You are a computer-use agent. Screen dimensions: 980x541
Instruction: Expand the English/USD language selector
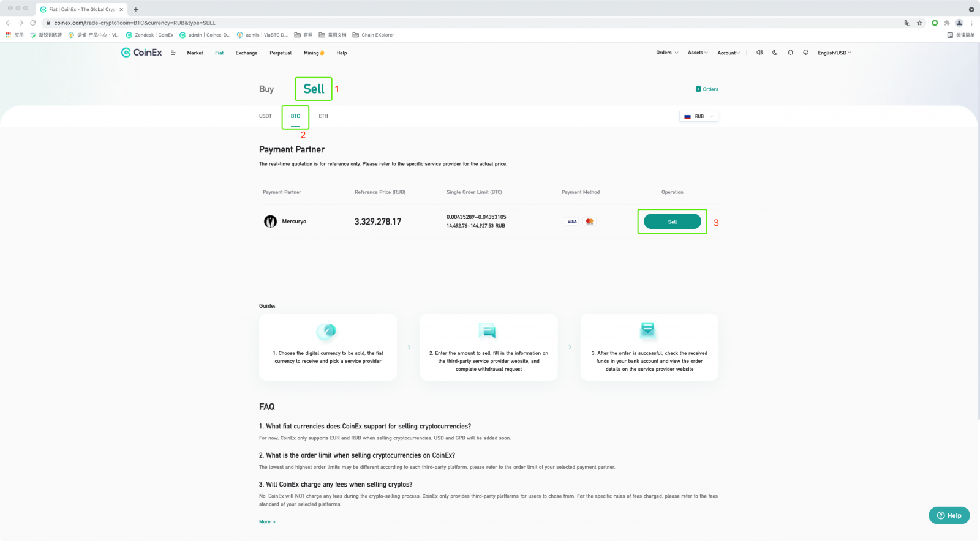(834, 53)
